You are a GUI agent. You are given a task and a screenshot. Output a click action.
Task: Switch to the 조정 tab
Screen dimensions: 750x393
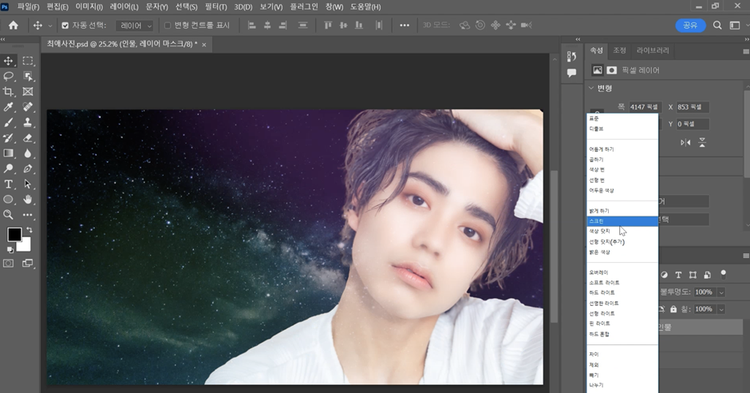click(x=619, y=50)
